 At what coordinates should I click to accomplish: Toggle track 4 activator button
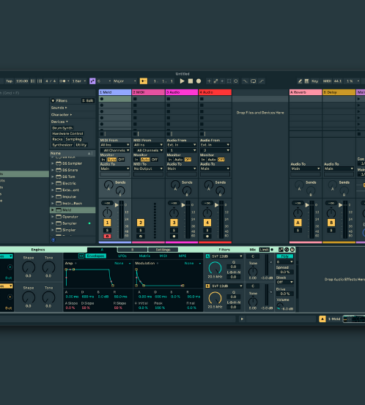pos(207,223)
